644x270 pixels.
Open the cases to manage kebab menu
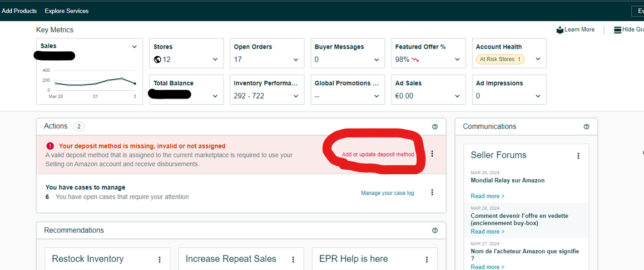click(x=432, y=192)
